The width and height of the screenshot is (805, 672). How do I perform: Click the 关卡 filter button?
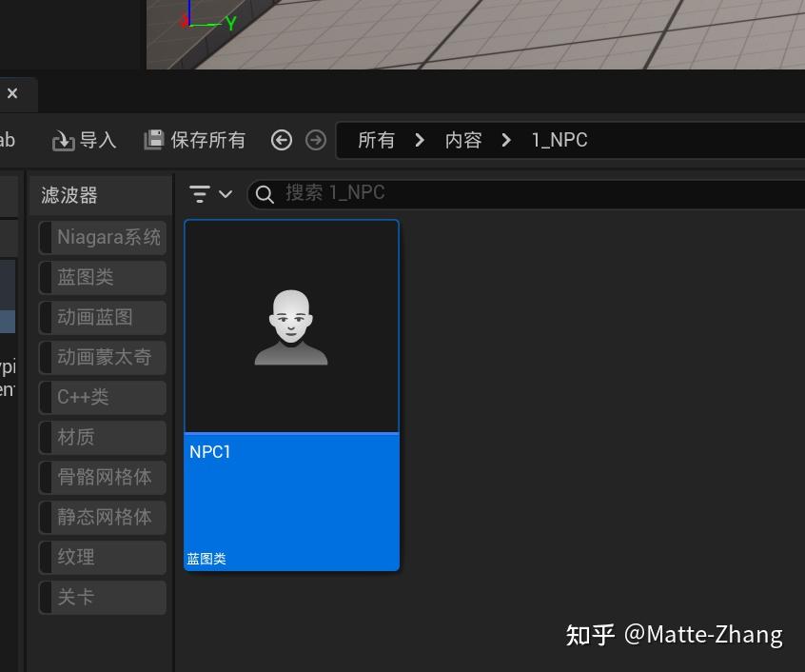click(x=102, y=597)
